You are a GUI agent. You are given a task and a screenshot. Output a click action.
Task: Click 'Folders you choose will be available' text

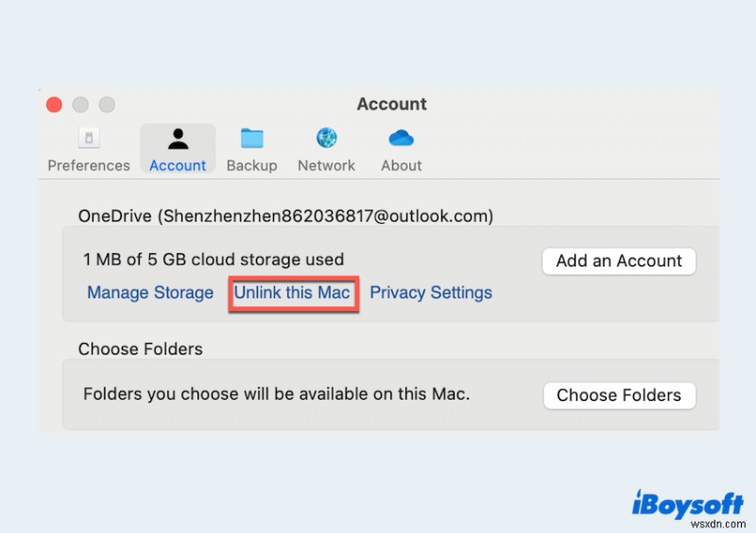point(276,393)
